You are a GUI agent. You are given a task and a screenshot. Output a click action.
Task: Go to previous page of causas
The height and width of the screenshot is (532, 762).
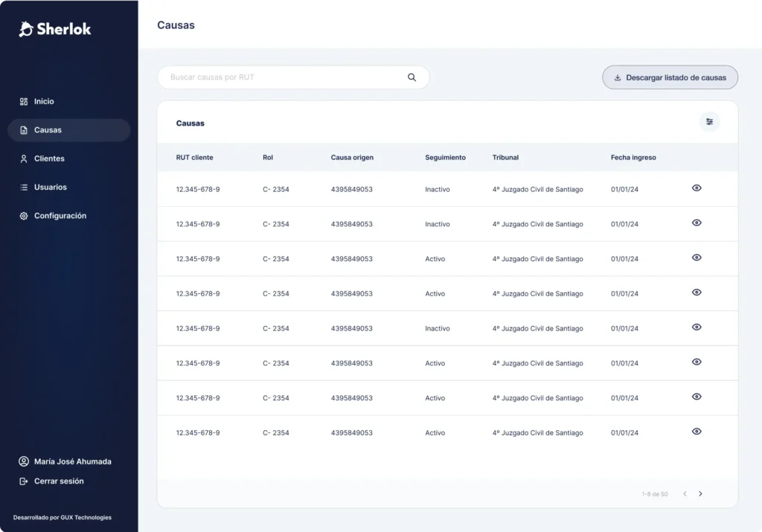tap(685, 494)
